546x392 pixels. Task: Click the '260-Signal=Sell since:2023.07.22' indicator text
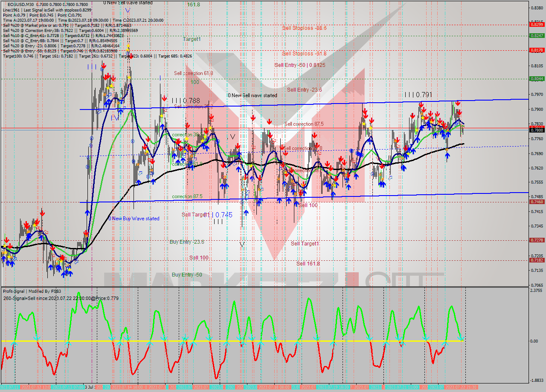click(x=61, y=298)
